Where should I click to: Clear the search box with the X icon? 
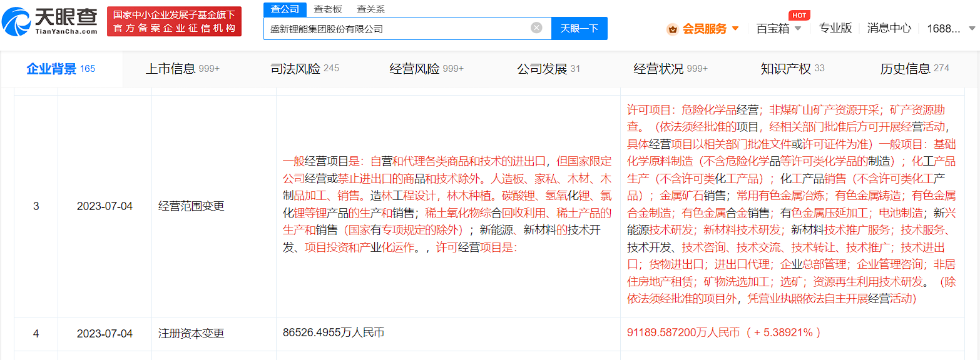point(536,28)
